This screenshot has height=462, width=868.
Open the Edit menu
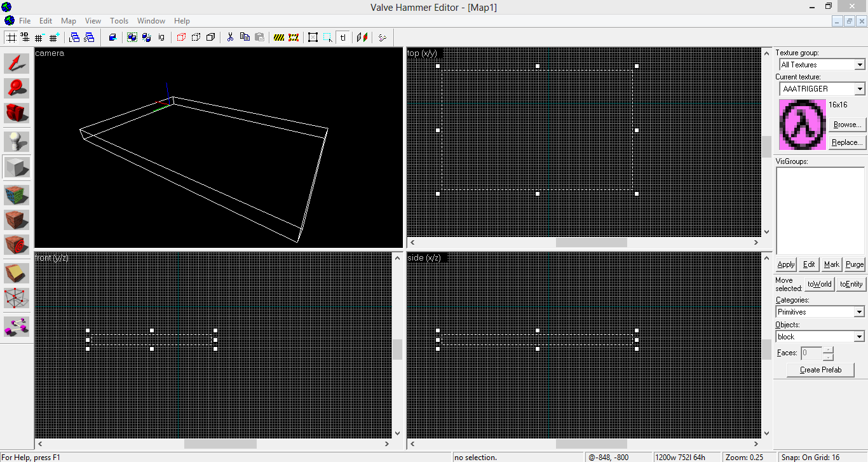[46, 21]
